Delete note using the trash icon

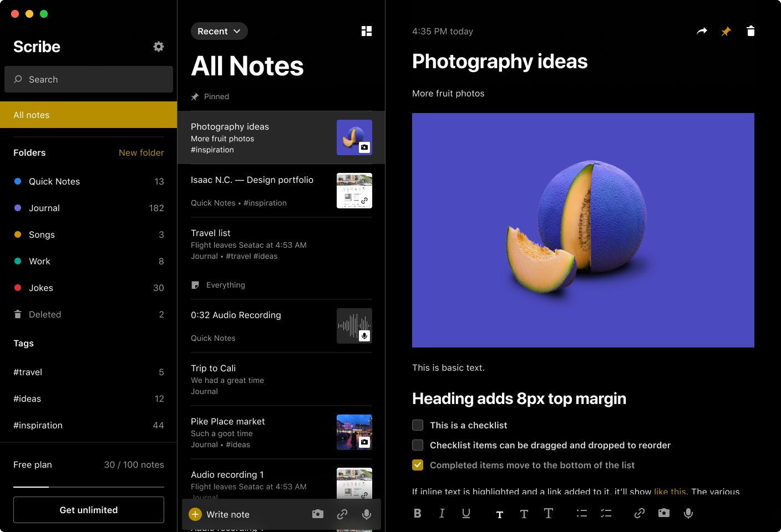tap(750, 31)
